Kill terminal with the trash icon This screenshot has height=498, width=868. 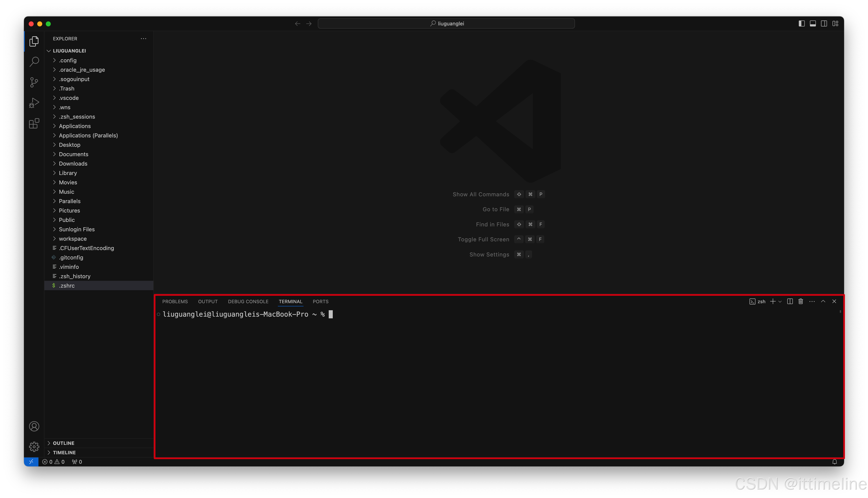(x=801, y=301)
